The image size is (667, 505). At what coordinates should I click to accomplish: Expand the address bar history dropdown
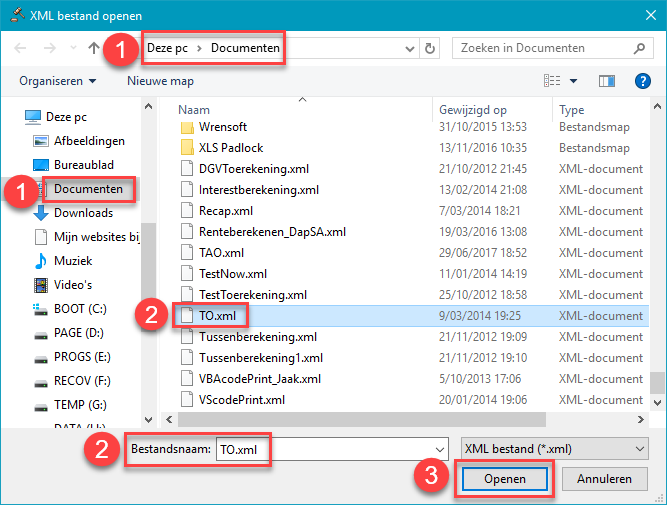coord(410,49)
